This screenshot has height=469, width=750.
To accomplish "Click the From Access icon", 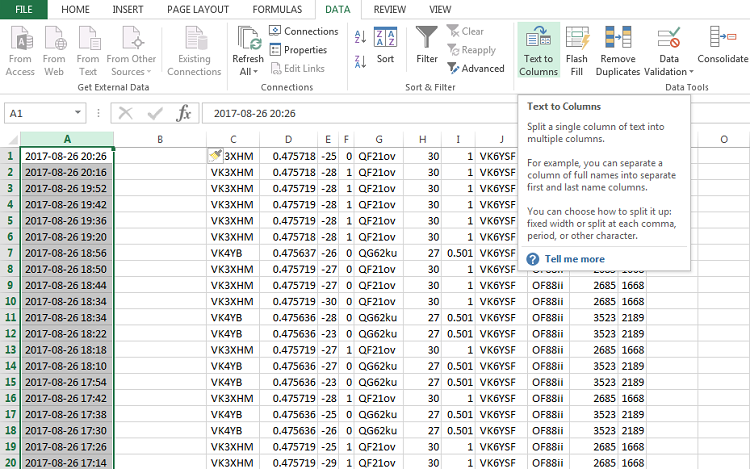I will coord(20,50).
